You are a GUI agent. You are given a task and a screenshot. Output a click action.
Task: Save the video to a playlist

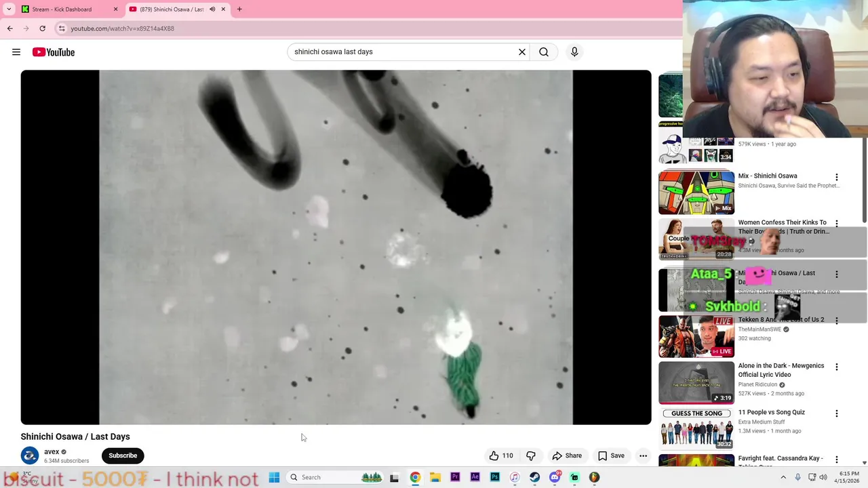(611, 455)
